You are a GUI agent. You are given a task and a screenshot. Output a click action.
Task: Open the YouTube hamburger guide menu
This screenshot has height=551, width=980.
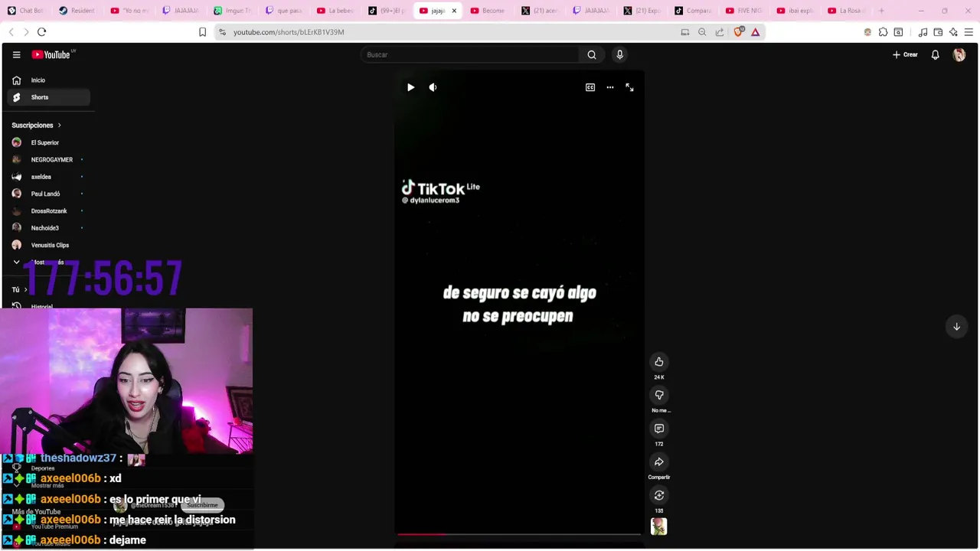pos(16,54)
